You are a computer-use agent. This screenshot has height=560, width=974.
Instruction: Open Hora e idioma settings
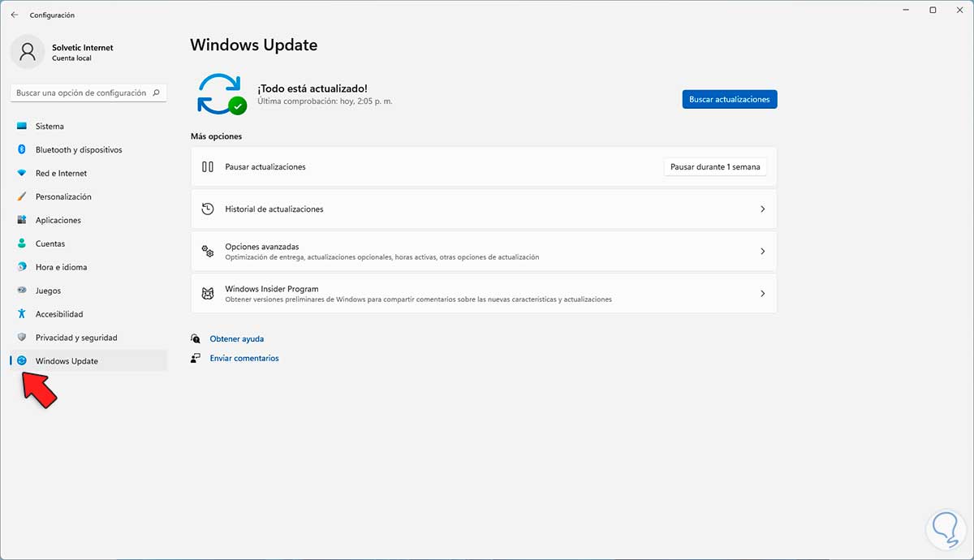[x=88, y=267]
